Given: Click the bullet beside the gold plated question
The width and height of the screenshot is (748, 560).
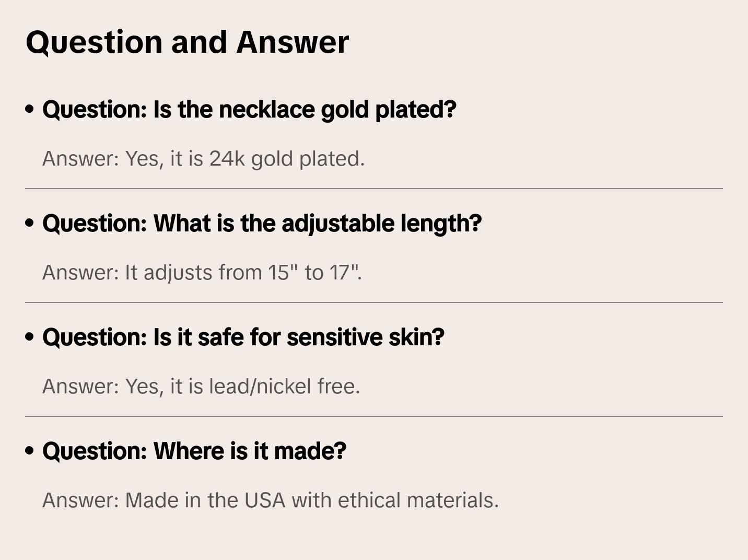Looking at the screenshot, I should tap(30, 109).
